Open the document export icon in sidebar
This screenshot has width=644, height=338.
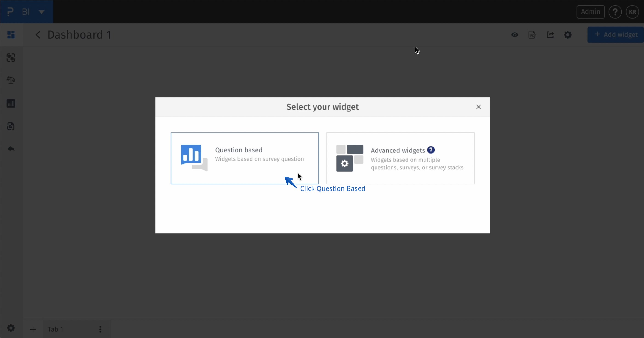click(x=11, y=126)
